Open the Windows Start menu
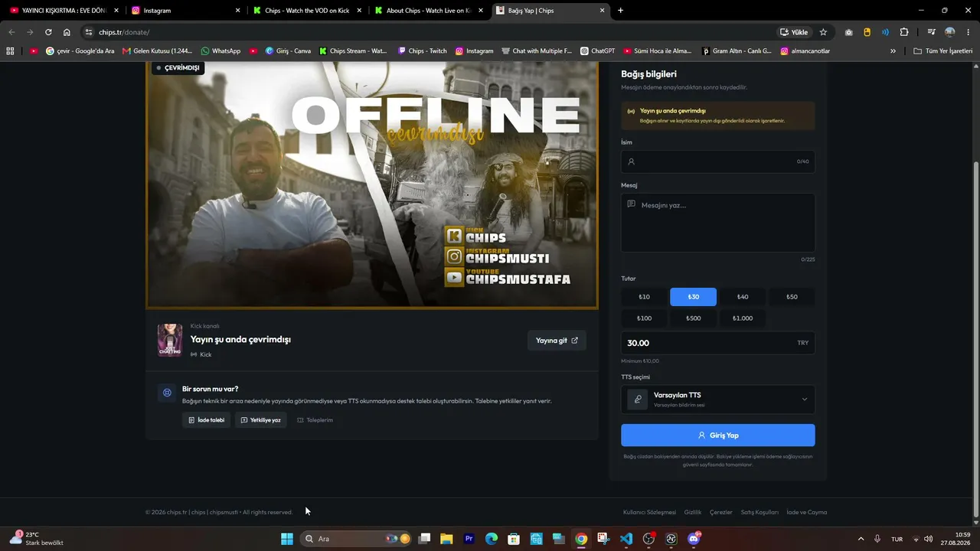This screenshot has width=980, height=551. click(x=287, y=539)
